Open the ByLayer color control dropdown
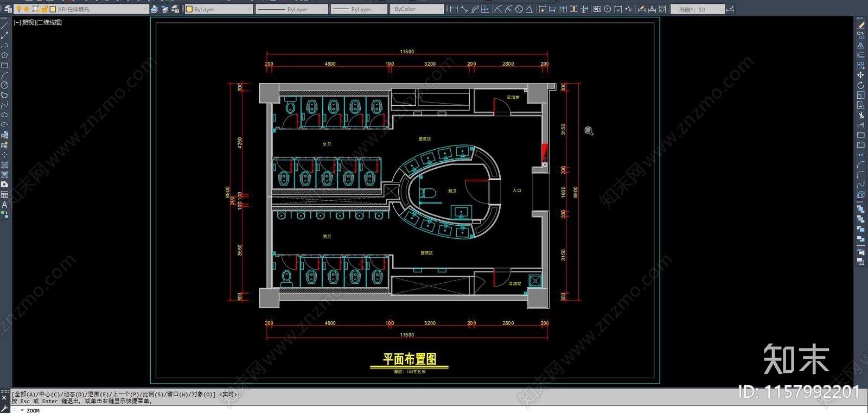The height and width of the screenshot is (413, 868). point(219,9)
